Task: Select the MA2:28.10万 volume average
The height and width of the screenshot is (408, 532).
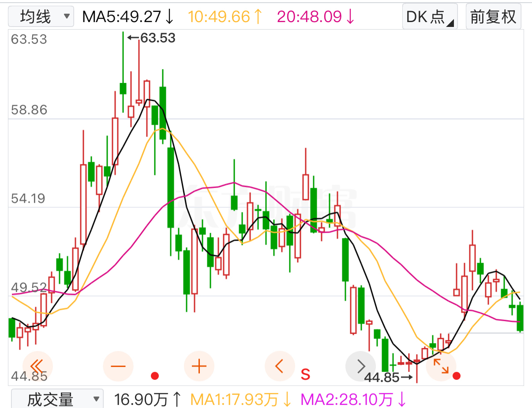Action: (353, 400)
